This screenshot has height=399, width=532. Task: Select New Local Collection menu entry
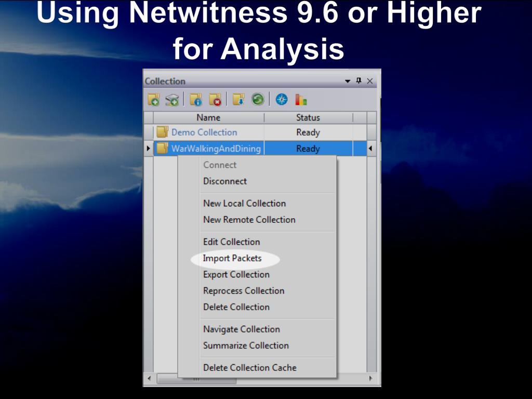point(245,203)
